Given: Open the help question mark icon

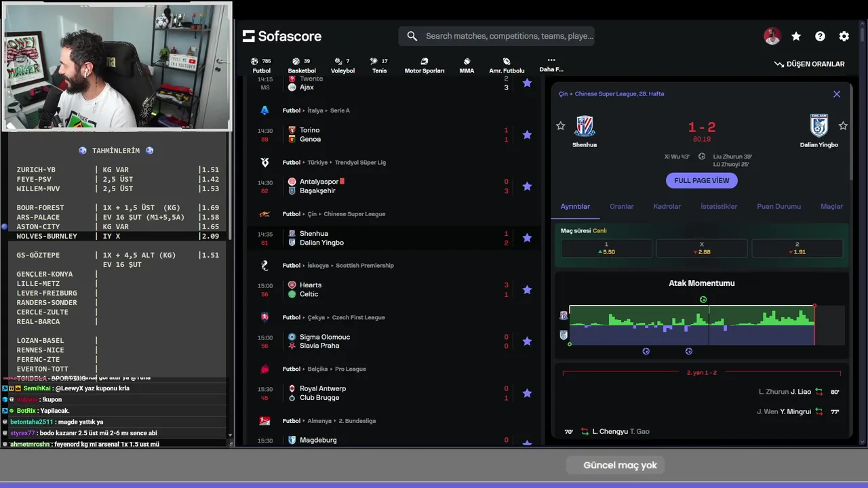Looking at the screenshot, I should click(820, 37).
